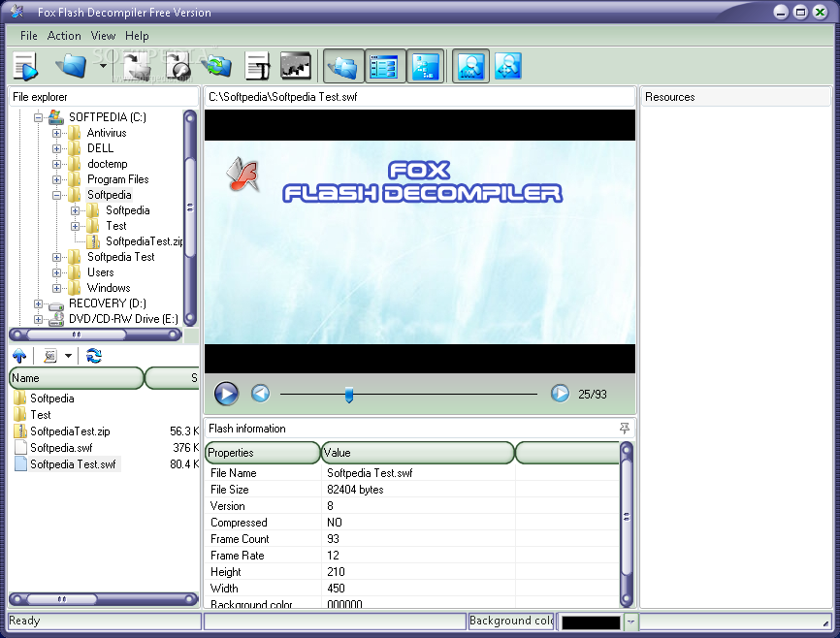Click the frame position slider handle
Viewport: 840px width, 638px height.
click(349, 395)
